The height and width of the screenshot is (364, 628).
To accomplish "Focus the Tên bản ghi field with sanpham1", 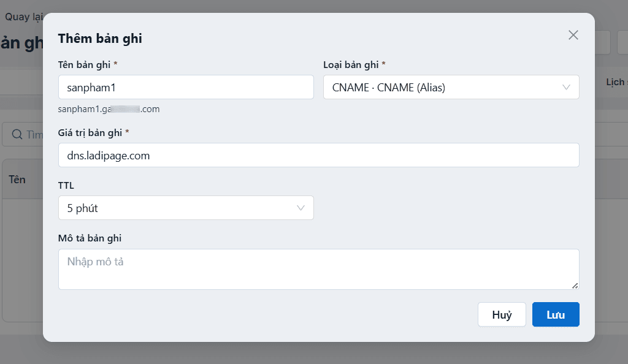I will (x=186, y=87).
